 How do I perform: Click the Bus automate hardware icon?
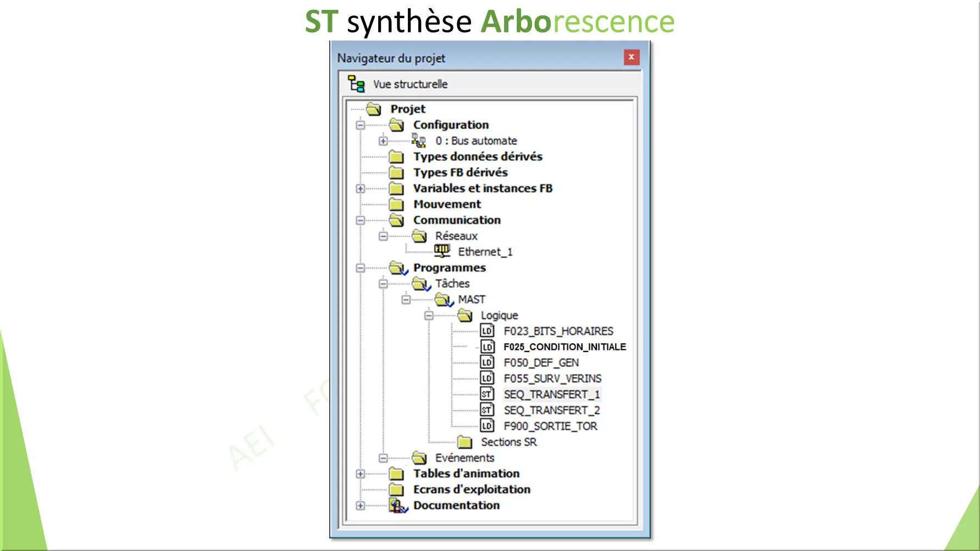coord(419,140)
